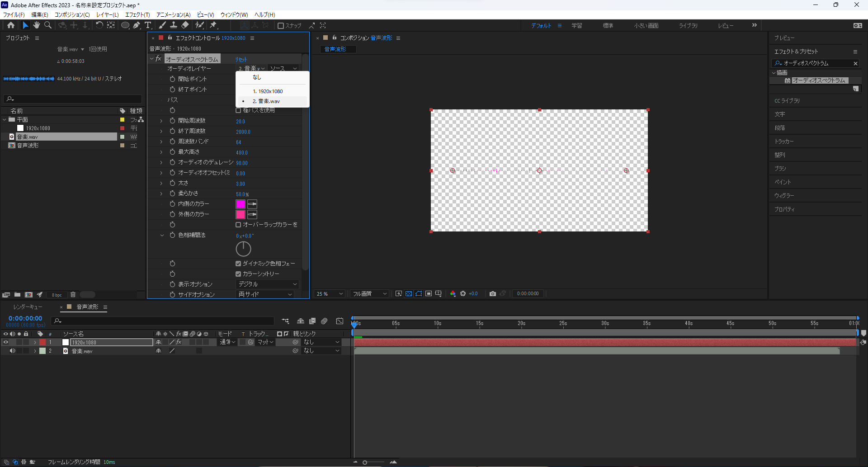Uncheck the Dynamic Hue Phase checkbox
The height and width of the screenshot is (467, 868).
coord(238,264)
